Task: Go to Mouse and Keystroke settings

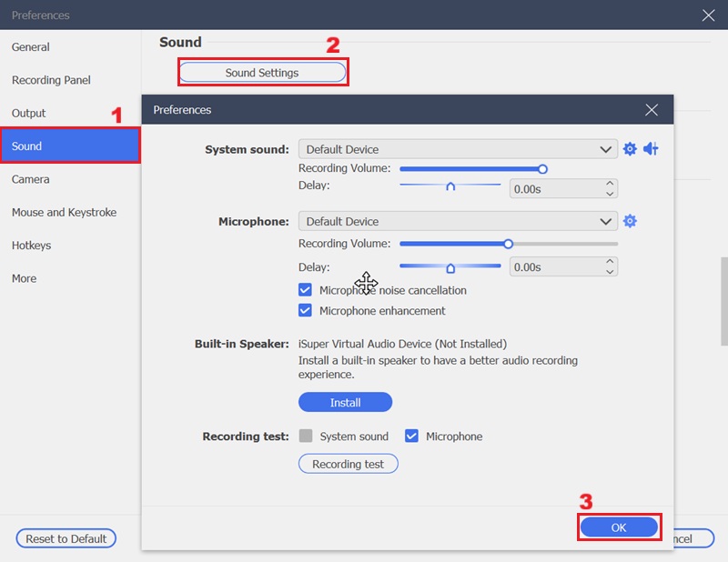Action: tap(64, 212)
